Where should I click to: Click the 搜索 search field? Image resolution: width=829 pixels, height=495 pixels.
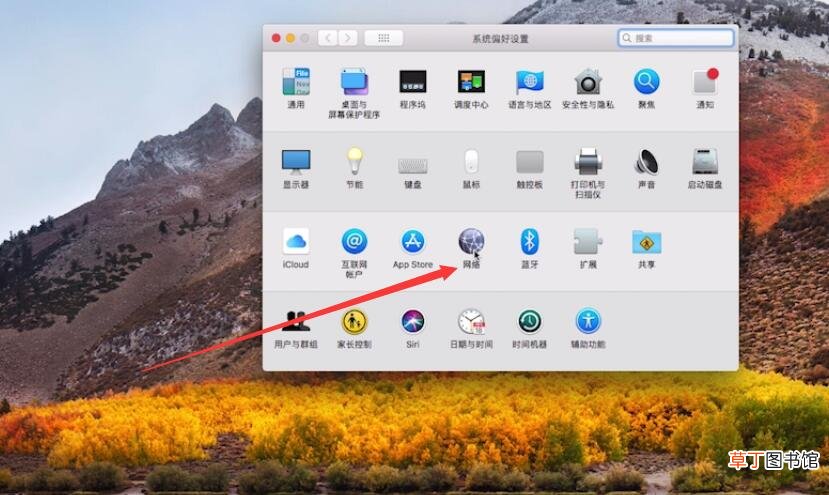tap(676, 38)
